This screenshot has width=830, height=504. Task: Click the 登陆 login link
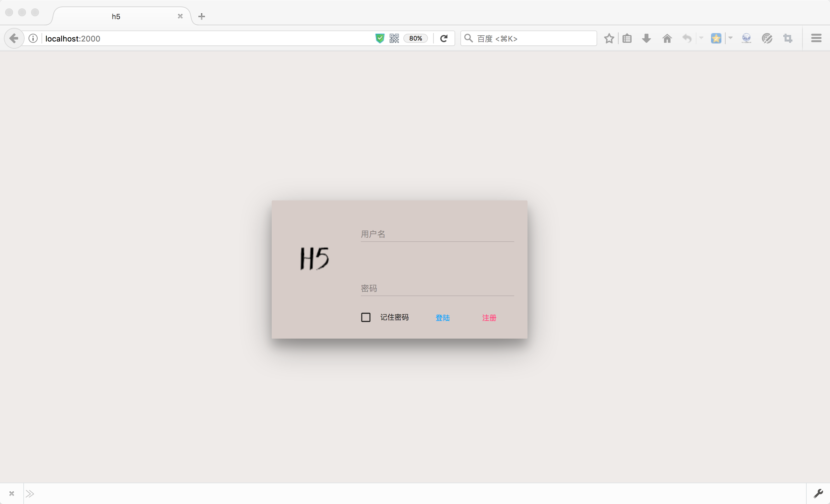(x=443, y=318)
